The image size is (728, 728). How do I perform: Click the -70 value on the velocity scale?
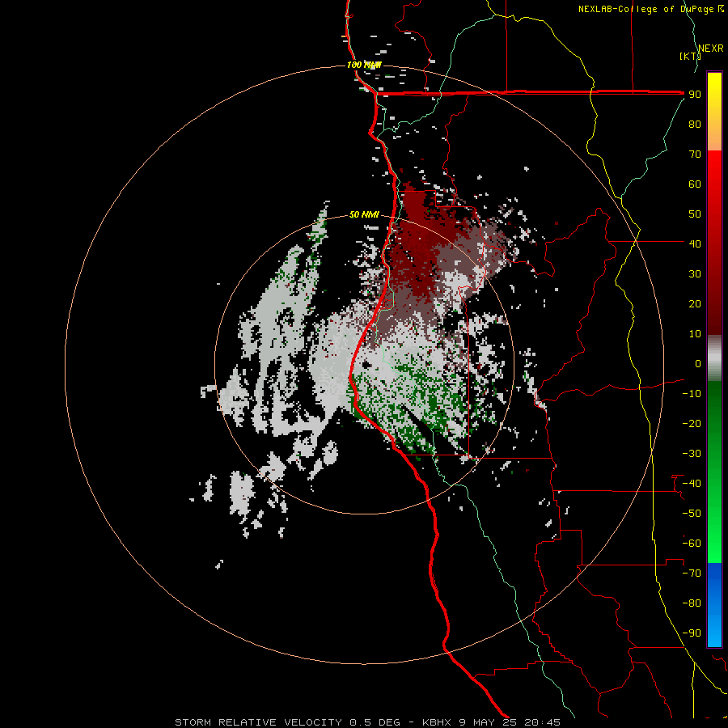click(692, 574)
